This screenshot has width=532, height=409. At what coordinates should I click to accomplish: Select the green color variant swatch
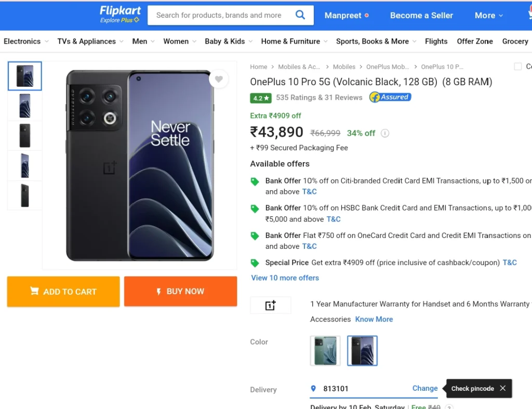[x=325, y=351]
